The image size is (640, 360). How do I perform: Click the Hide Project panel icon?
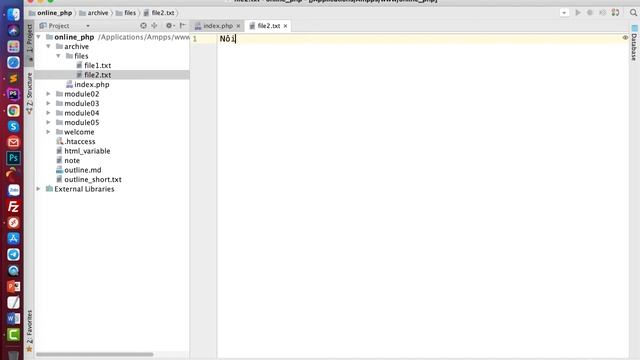pos(182,25)
